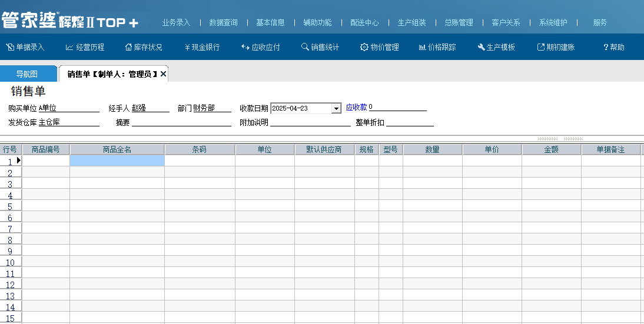Click the 发货仓库 field showing 主仓库
Image resolution: width=644 pixels, height=324 pixels.
point(69,122)
